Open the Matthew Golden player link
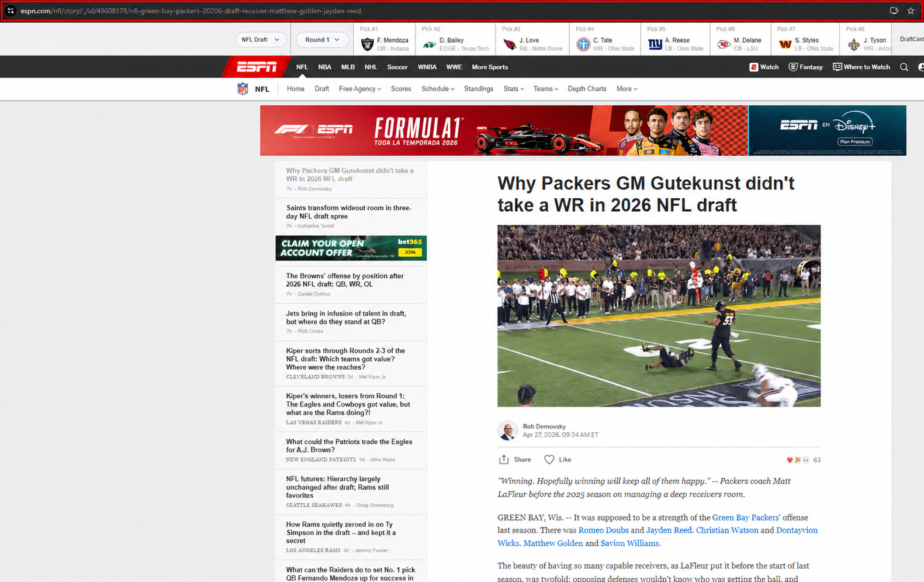The image size is (924, 582). coord(553,543)
